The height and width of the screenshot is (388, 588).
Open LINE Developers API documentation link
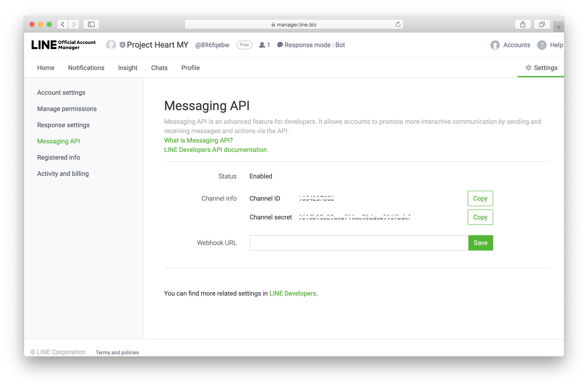click(x=215, y=149)
